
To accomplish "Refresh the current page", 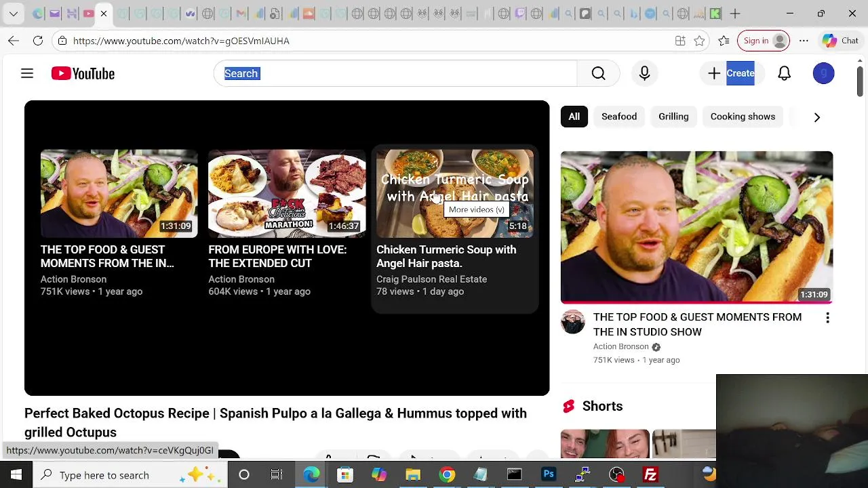I will pos(38,41).
